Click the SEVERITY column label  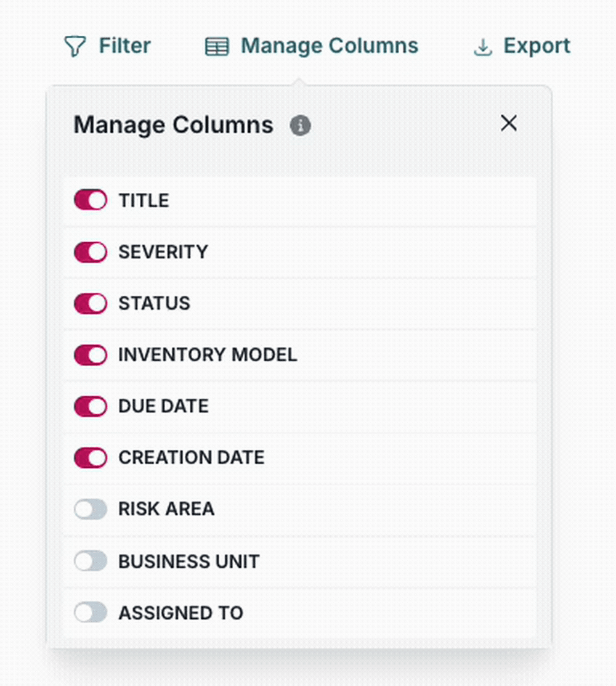163,251
